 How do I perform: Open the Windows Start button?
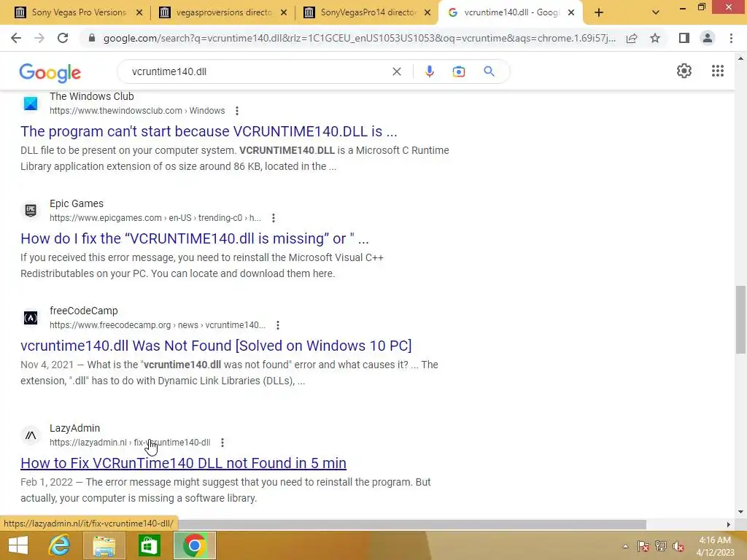click(18, 545)
